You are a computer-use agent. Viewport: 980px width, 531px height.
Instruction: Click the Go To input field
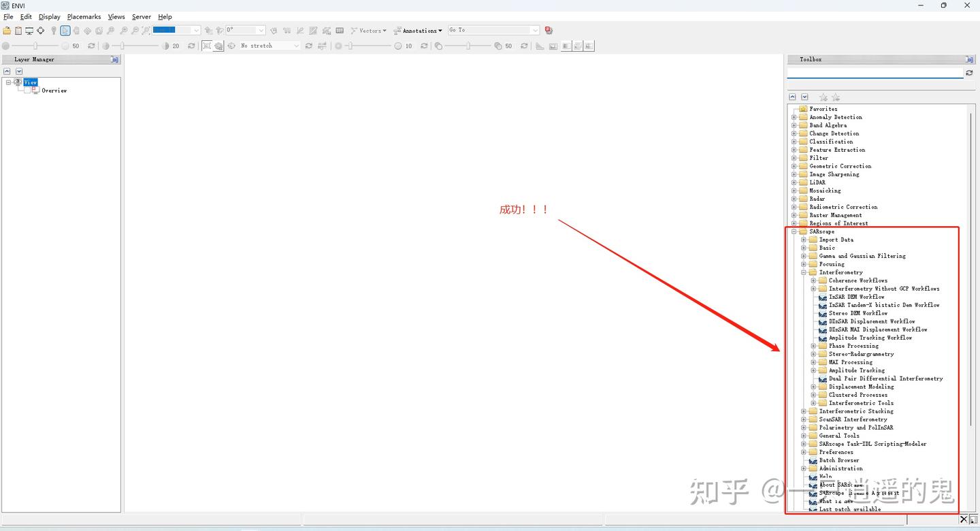coord(493,30)
